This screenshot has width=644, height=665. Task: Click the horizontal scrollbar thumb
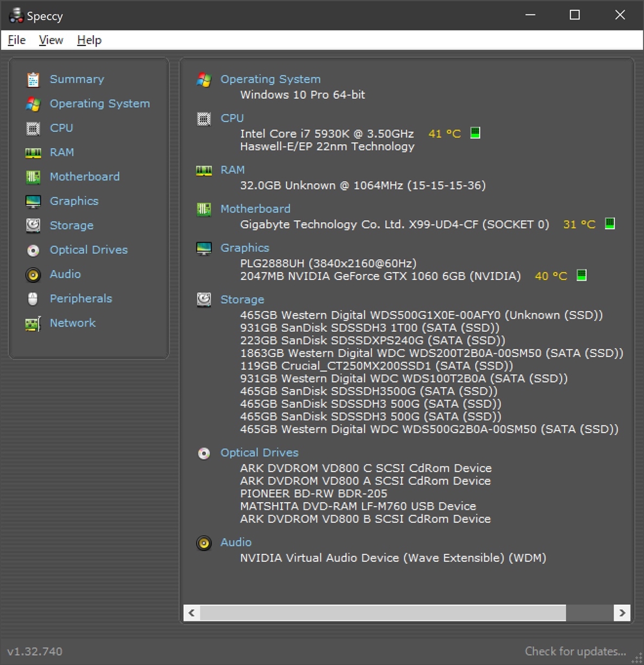tap(383, 613)
